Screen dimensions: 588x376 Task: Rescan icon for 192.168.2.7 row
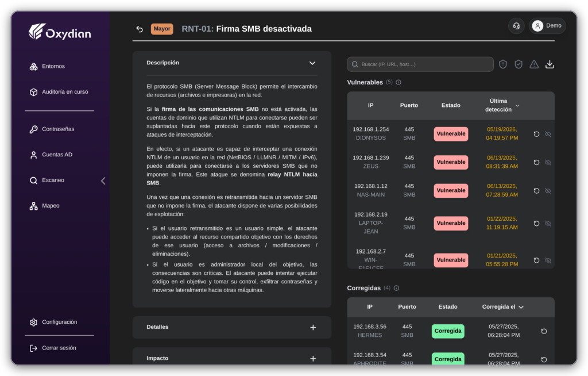(x=537, y=260)
